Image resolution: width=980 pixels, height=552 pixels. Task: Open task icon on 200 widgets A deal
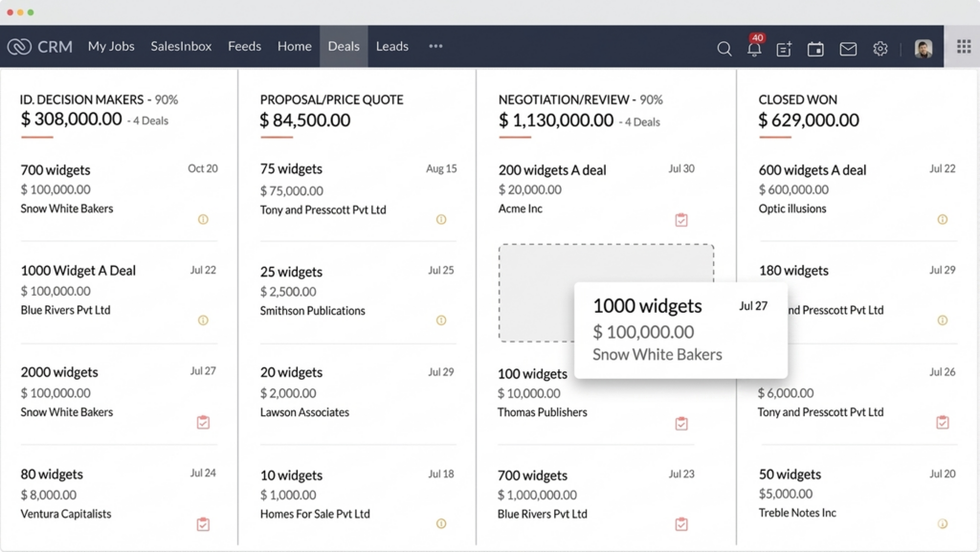[x=681, y=220]
